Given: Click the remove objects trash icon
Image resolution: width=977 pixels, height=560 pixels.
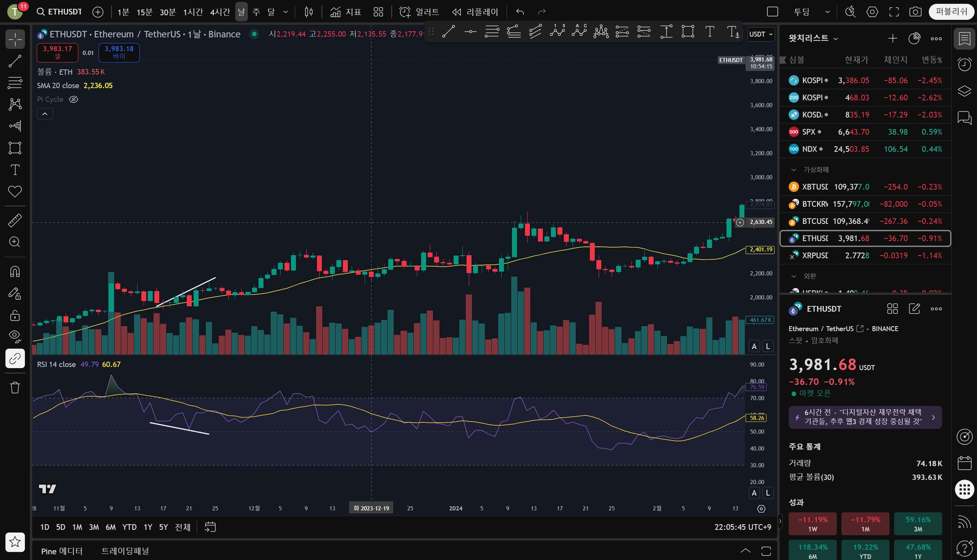Looking at the screenshot, I should click(x=15, y=387).
